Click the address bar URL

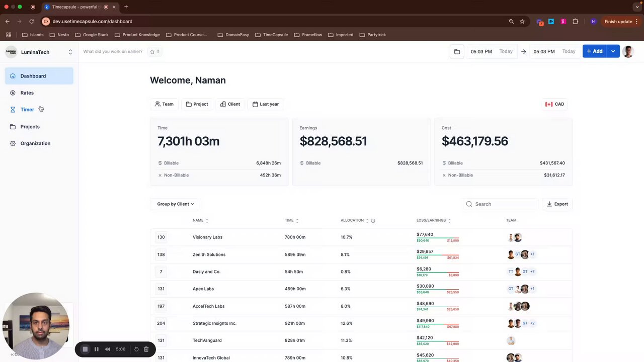[x=93, y=22]
